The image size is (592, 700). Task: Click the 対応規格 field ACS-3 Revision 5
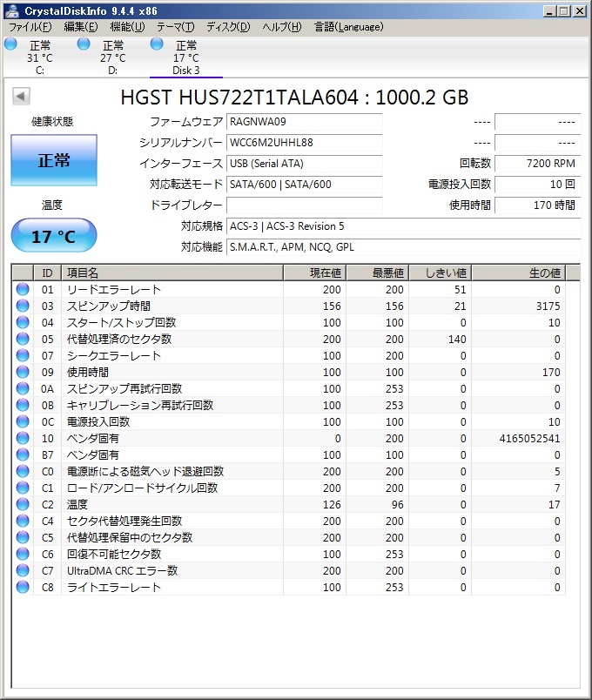point(404,226)
